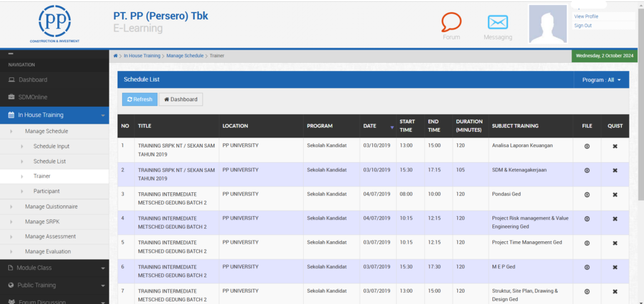The image size is (644, 304).
Task: Open Dashboard in the navigation sidebar
Action: 33,80
